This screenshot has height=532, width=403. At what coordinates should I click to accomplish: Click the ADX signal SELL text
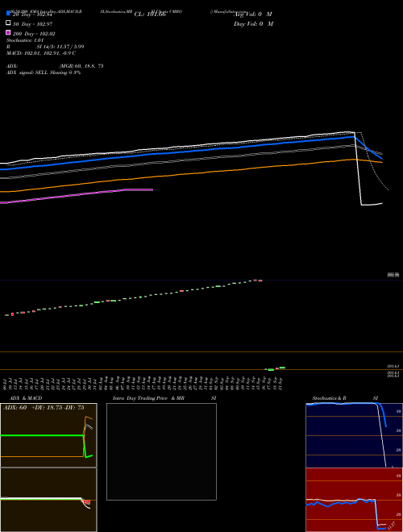click(44, 73)
